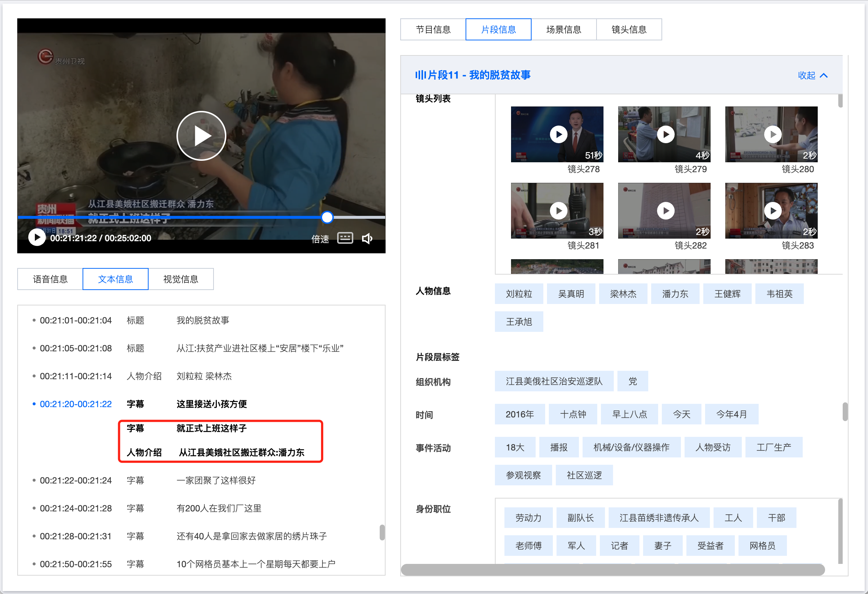
Task: Jump to text entry 00:21:22-00:21:24
Action: coord(76,480)
